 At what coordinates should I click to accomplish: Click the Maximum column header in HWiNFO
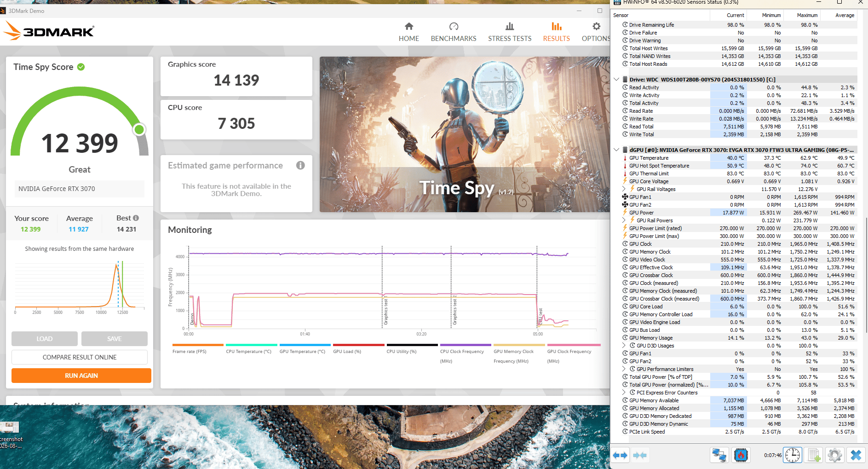tap(803, 15)
